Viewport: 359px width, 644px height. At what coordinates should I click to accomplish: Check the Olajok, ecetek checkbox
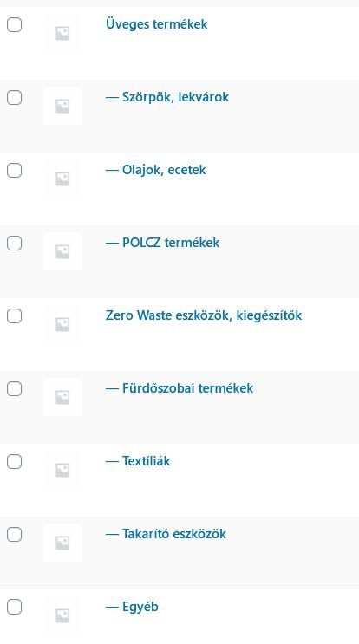coord(15,171)
